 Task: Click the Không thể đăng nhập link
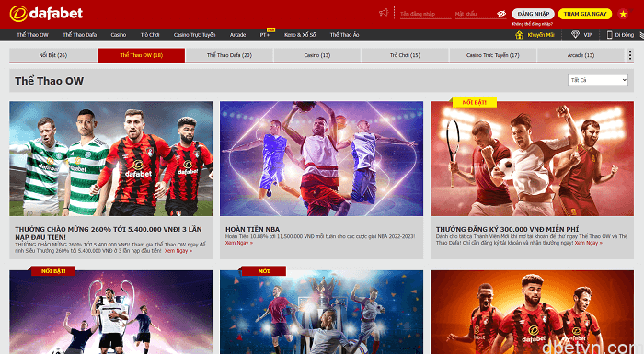[533, 24]
